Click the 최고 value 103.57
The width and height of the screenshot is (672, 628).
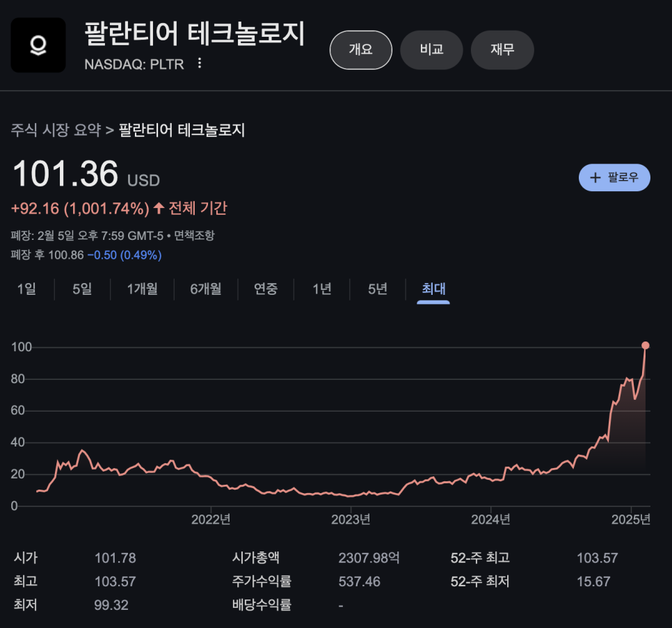115,581
